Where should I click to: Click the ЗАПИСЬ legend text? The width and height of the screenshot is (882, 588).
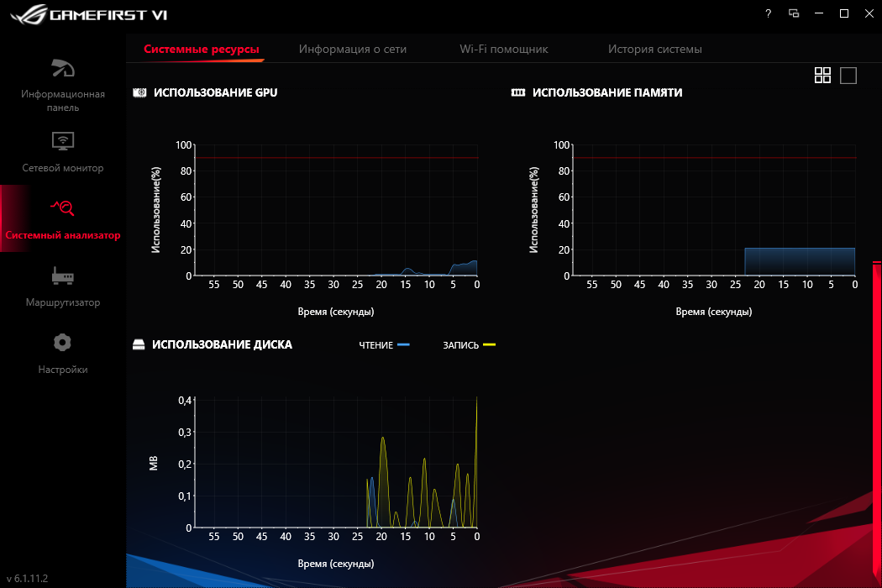coord(460,345)
